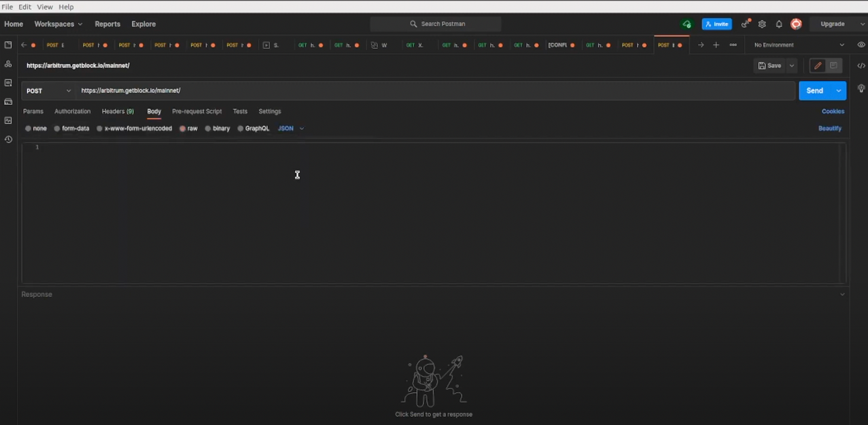Open the user avatar menu

[796, 24]
